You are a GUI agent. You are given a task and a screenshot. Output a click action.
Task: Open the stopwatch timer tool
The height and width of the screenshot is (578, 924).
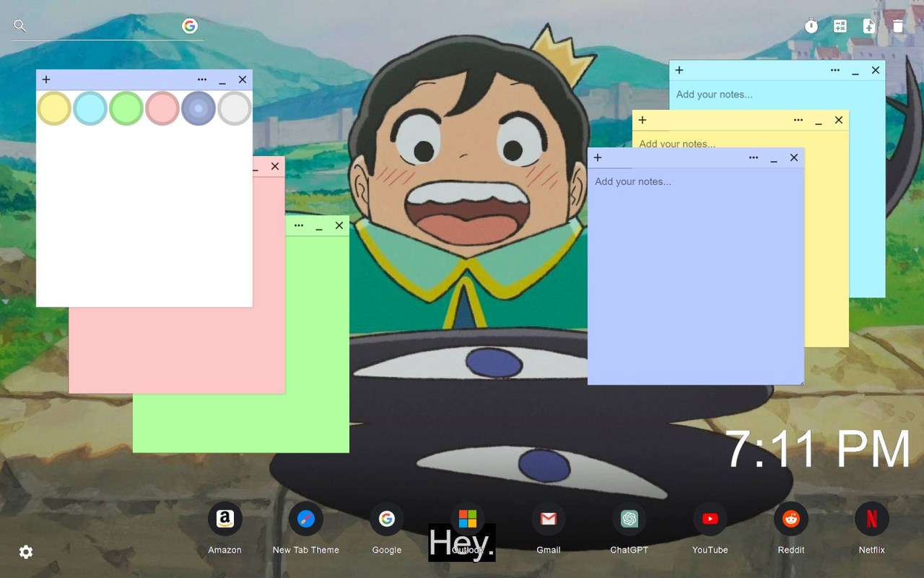[811, 26]
